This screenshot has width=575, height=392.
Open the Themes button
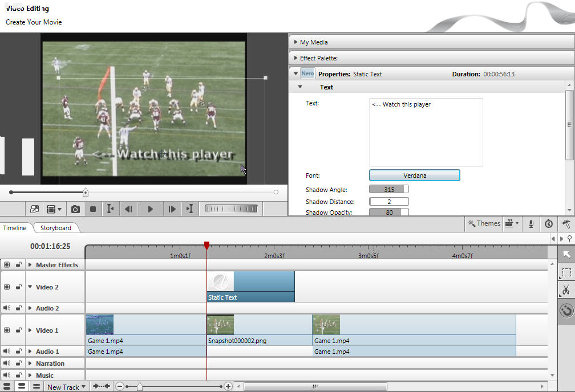[x=484, y=223]
